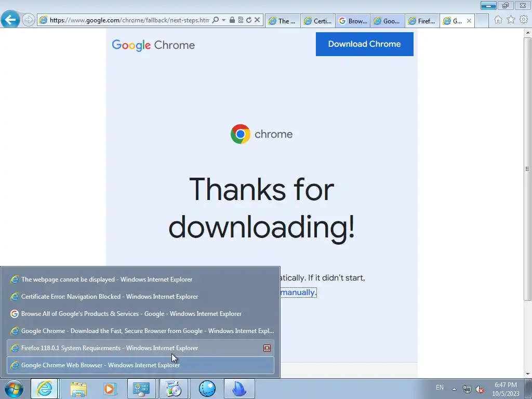This screenshot has height=399, width=532.
Task: Switch to the 'Certi...' certificate error tab
Action: point(318,21)
